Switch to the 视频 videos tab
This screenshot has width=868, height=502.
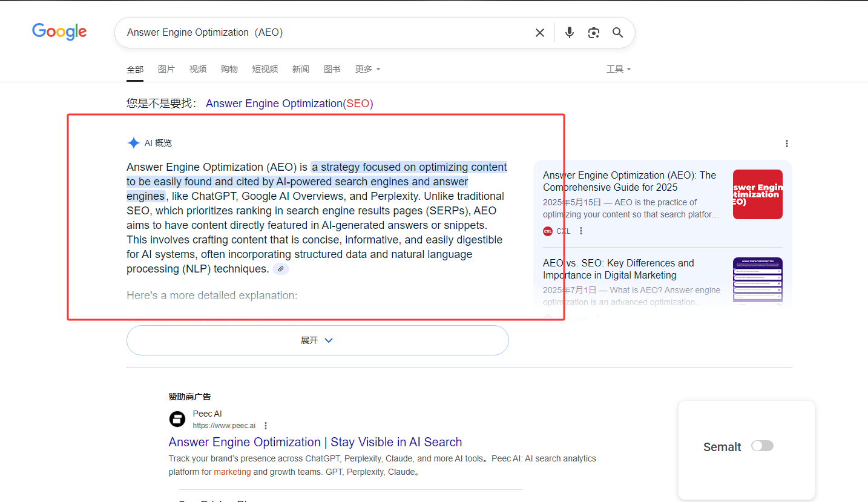pos(198,69)
